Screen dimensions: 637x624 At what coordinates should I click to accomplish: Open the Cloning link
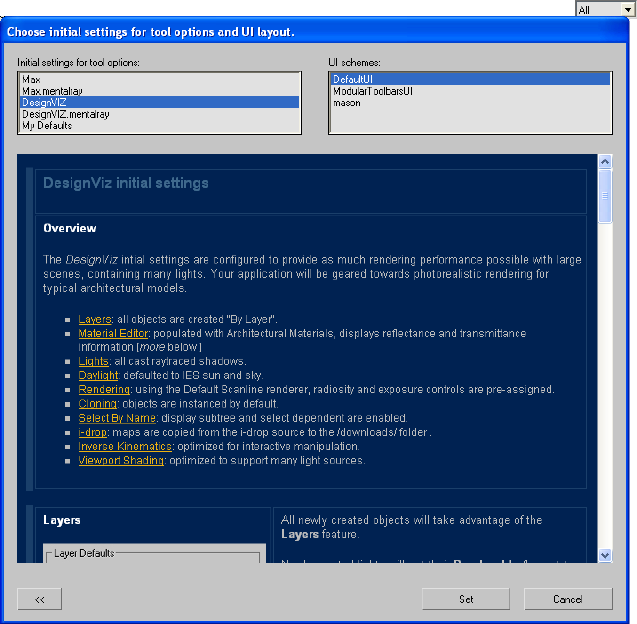click(98, 404)
